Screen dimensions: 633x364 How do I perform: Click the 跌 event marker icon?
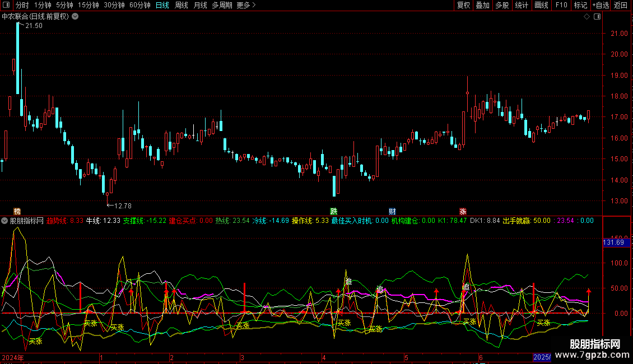click(x=334, y=211)
